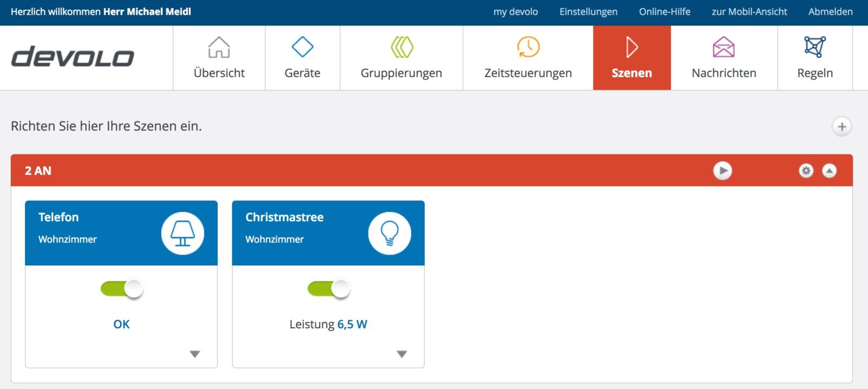The image size is (868, 389).
Task: Click the lamp icon on Telefon card
Action: point(182,233)
